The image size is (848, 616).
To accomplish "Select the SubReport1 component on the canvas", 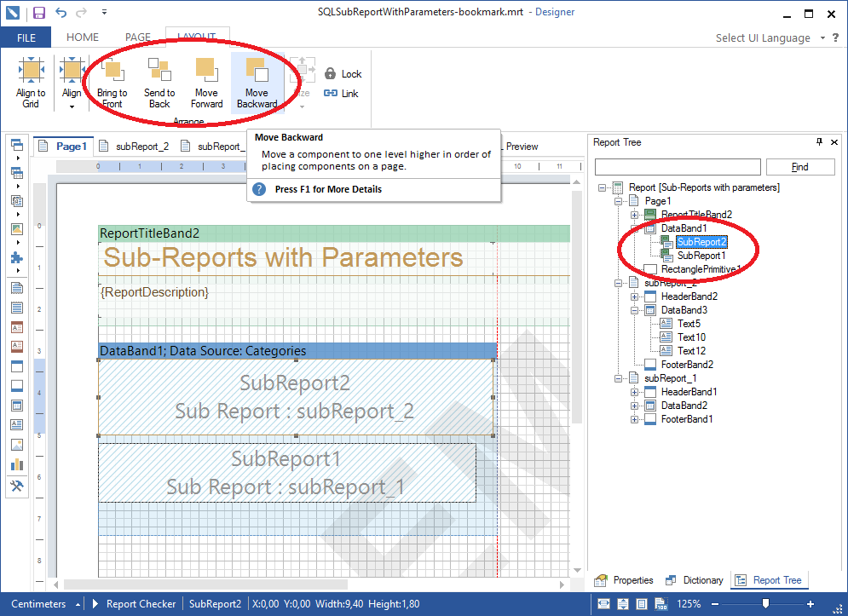I will click(x=287, y=473).
